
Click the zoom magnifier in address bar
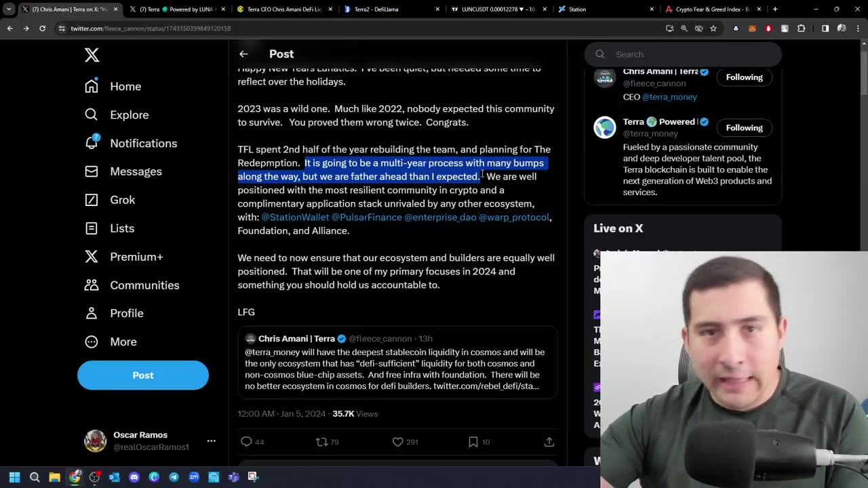(684, 28)
